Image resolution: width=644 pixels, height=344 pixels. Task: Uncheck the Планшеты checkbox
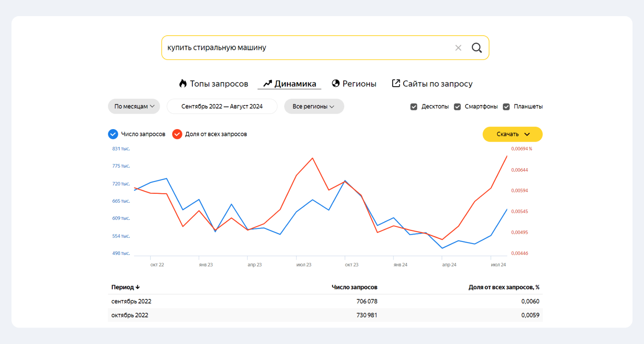pos(506,107)
